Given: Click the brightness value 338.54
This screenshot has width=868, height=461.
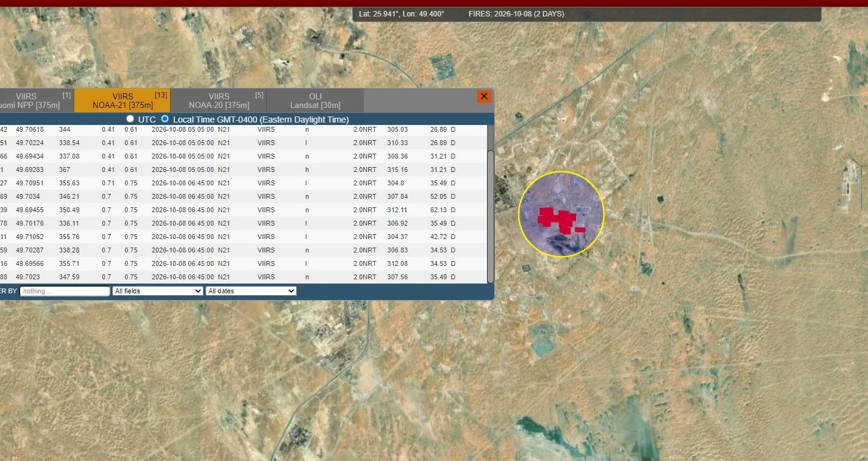Looking at the screenshot, I should (x=69, y=143).
